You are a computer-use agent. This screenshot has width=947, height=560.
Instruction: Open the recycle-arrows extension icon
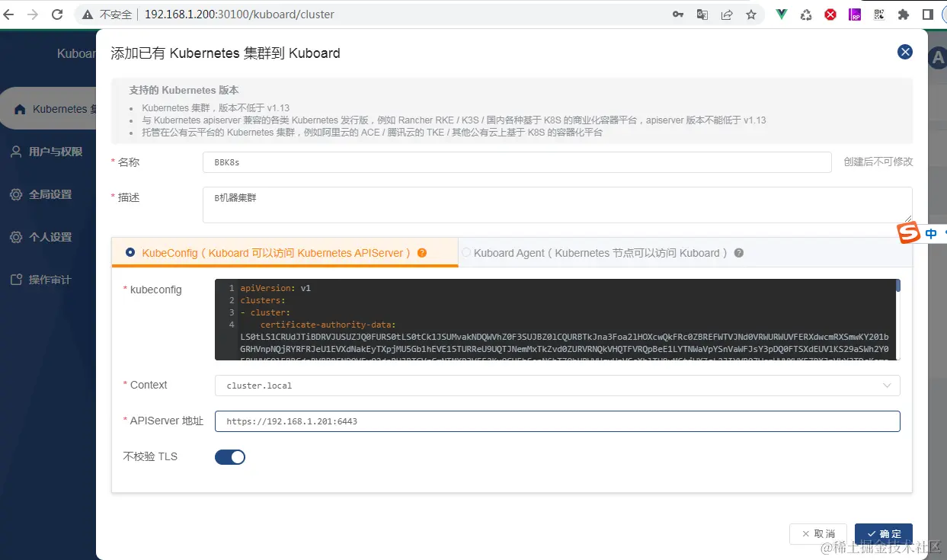(x=806, y=14)
